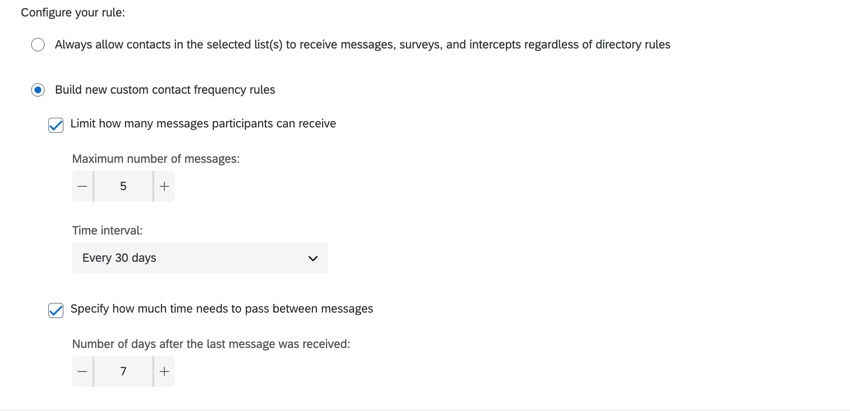Increase maximum number of messages with plus icon

click(x=164, y=187)
